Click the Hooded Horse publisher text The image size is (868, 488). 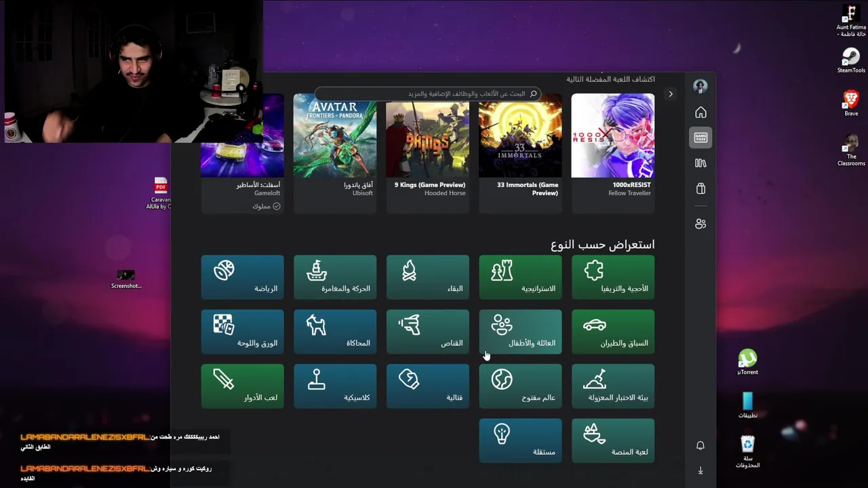click(445, 193)
